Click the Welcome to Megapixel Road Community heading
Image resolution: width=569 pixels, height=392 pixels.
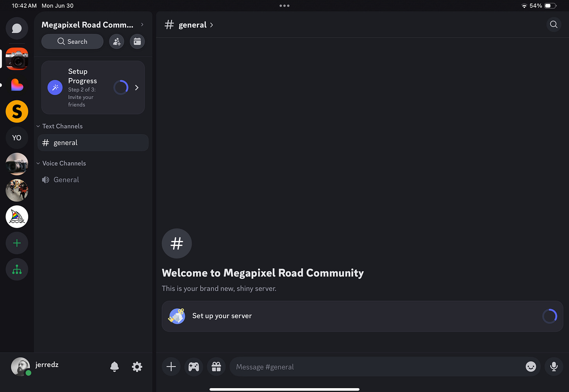click(x=263, y=273)
